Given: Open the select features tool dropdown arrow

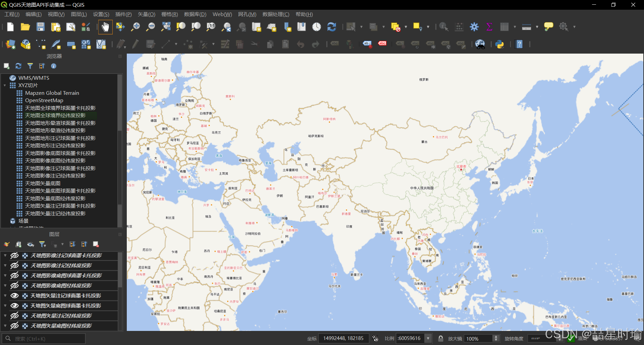Looking at the screenshot, I should click(361, 27).
